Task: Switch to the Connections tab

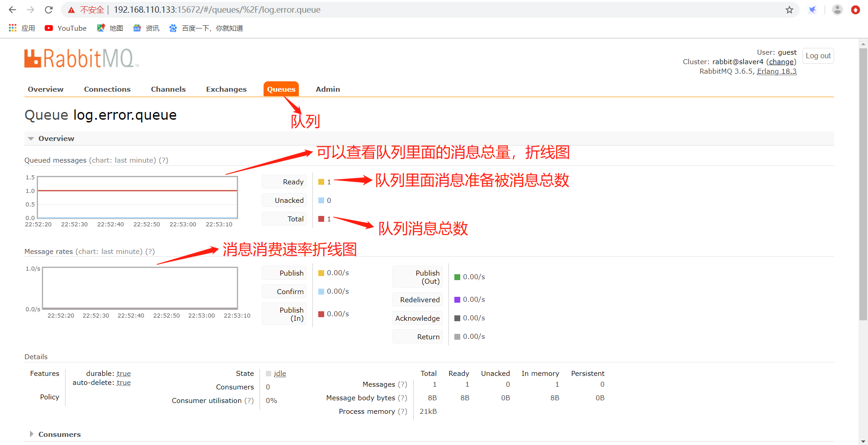Action: 107,89
